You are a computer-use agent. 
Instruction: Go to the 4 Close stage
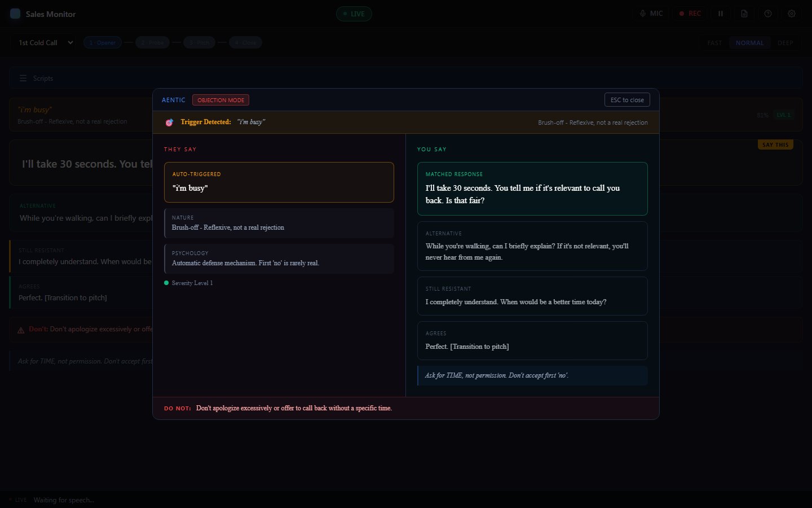pos(245,42)
